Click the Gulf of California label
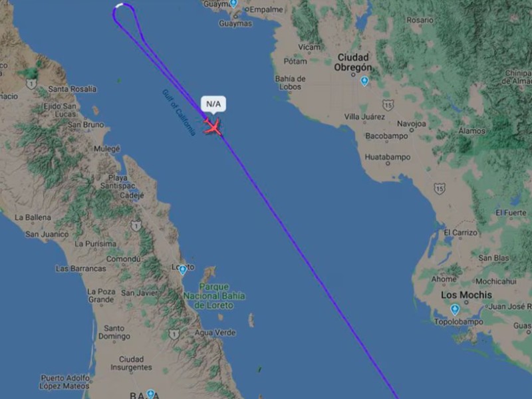The height and width of the screenshot is (399, 532). [179, 112]
